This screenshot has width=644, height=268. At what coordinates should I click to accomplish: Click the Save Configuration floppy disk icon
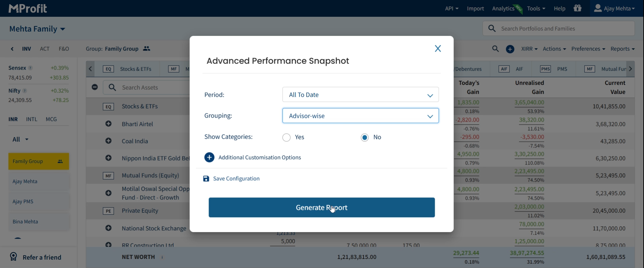206,179
